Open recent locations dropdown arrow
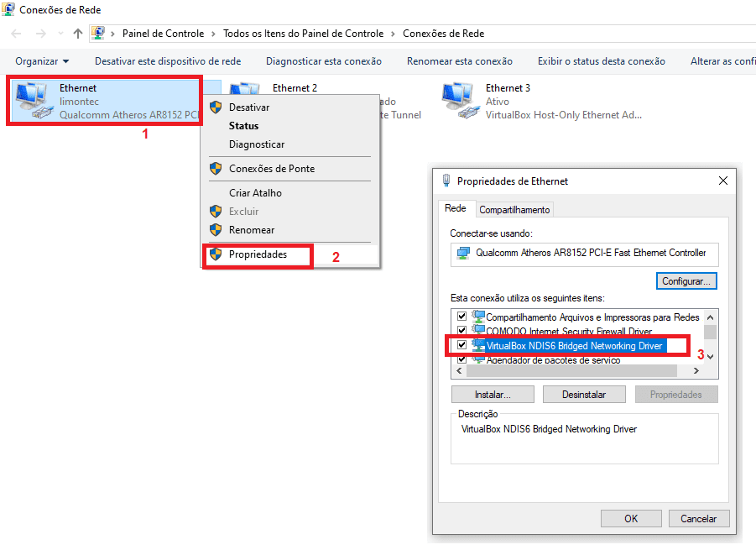Screen dimensions: 756x550 coord(60,34)
